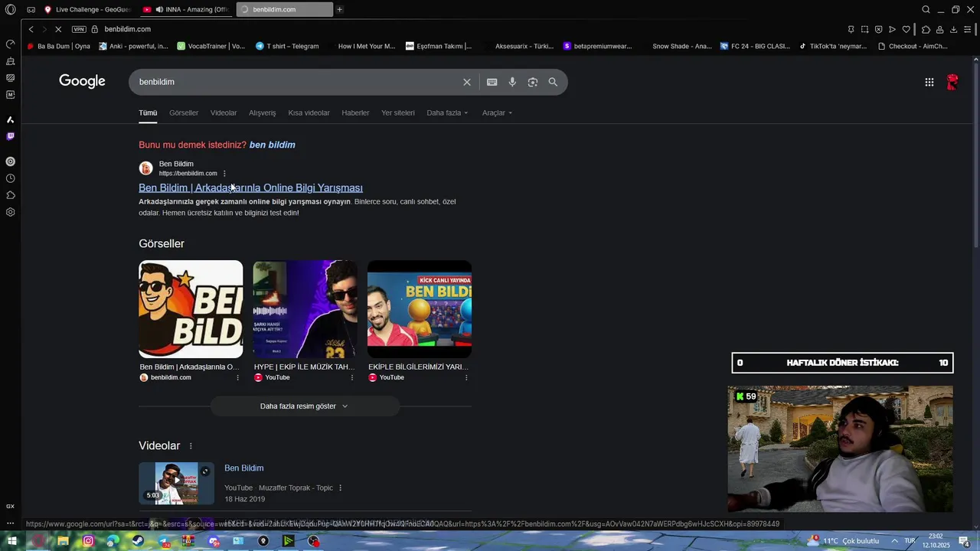
Task: Switch to the Alışveriş tab
Action: (x=262, y=112)
